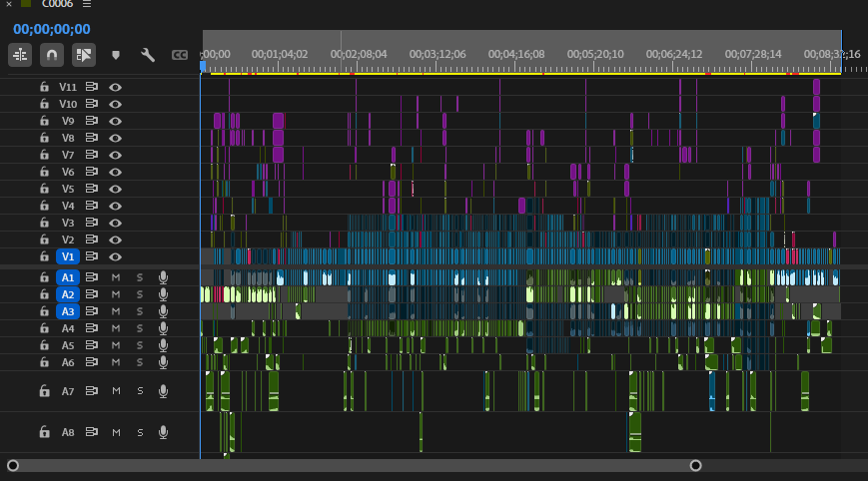
Task: Hide track V4 output eye
Action: pyautogui.click(x=115, y=206)
